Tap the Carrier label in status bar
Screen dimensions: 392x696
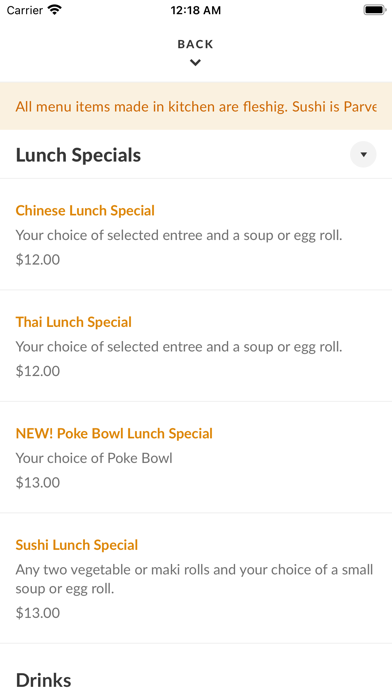tap(25, 10)
